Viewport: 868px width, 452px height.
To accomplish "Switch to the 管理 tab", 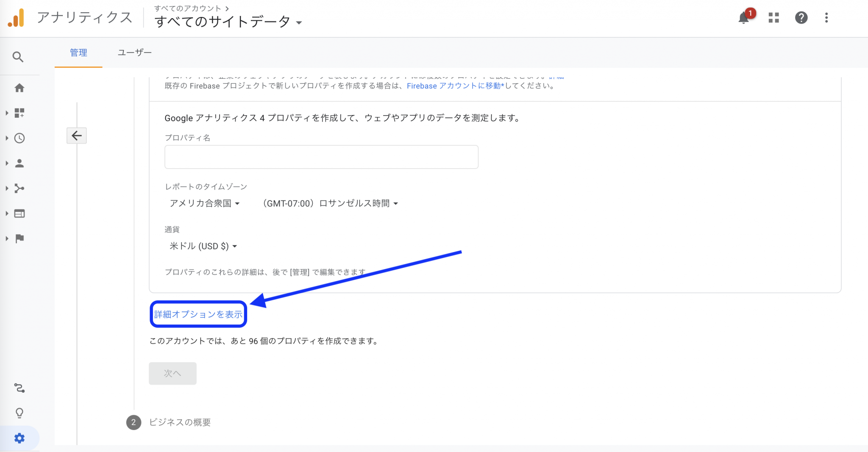I will (78, 53).
